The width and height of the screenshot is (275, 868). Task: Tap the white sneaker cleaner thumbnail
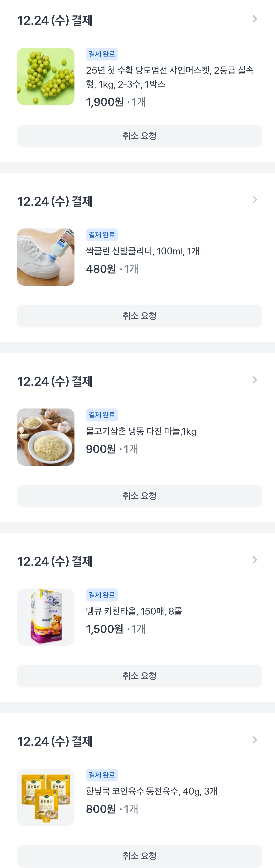[x=46, y=257]
